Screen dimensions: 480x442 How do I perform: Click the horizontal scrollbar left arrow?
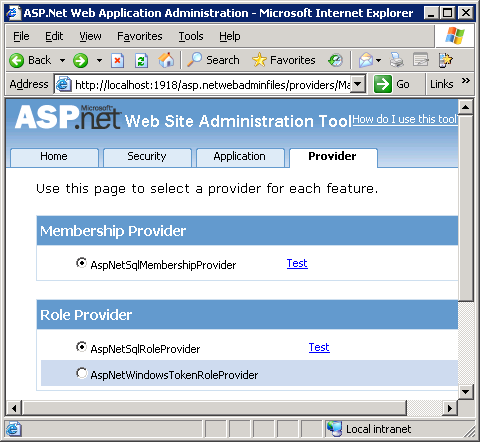[x=14, y=408]
